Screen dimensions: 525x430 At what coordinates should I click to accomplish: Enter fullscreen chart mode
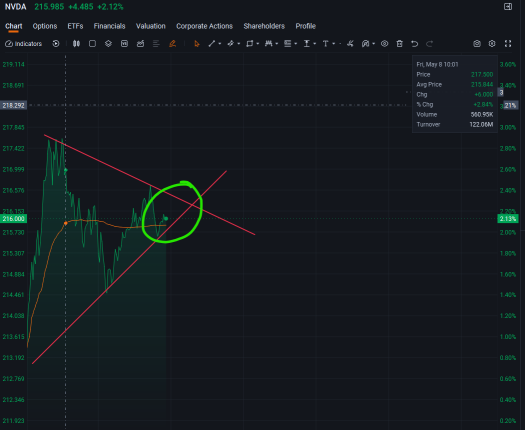[508, 44]
